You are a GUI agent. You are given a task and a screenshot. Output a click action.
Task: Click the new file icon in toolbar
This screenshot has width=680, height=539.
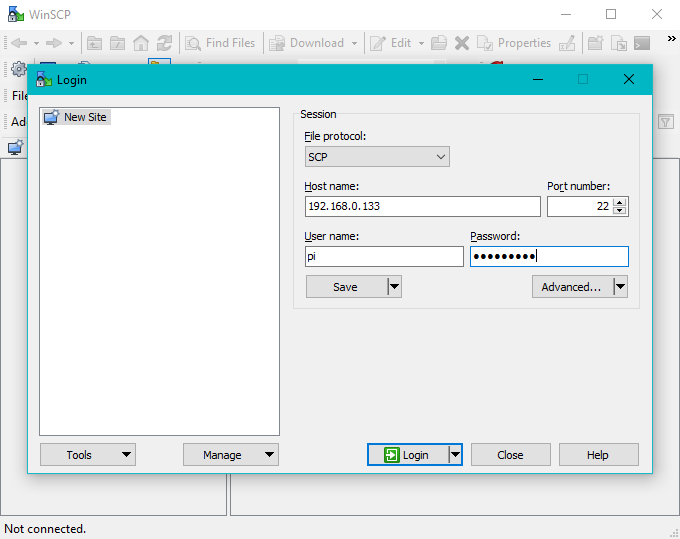click(619, 43)
